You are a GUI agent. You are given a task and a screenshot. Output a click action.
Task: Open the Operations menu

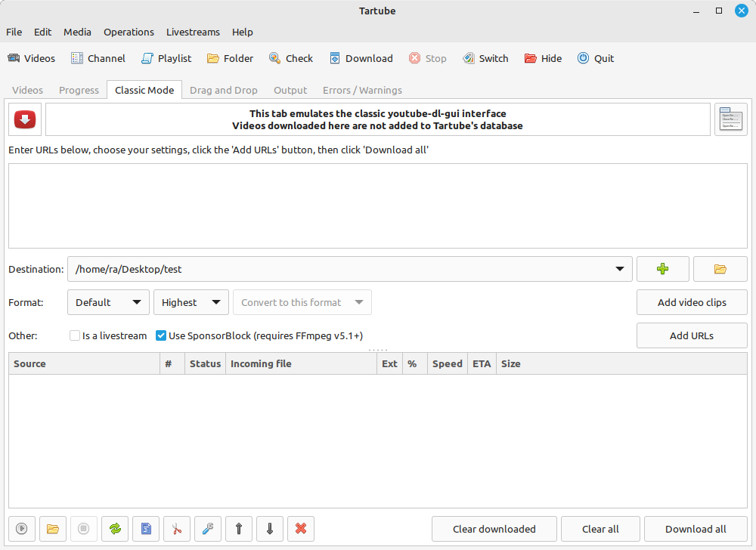tap(129, 32)
